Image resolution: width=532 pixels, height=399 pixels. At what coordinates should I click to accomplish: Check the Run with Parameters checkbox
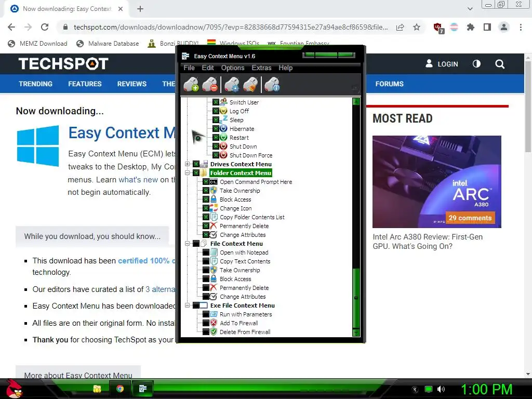click(206, 314)
